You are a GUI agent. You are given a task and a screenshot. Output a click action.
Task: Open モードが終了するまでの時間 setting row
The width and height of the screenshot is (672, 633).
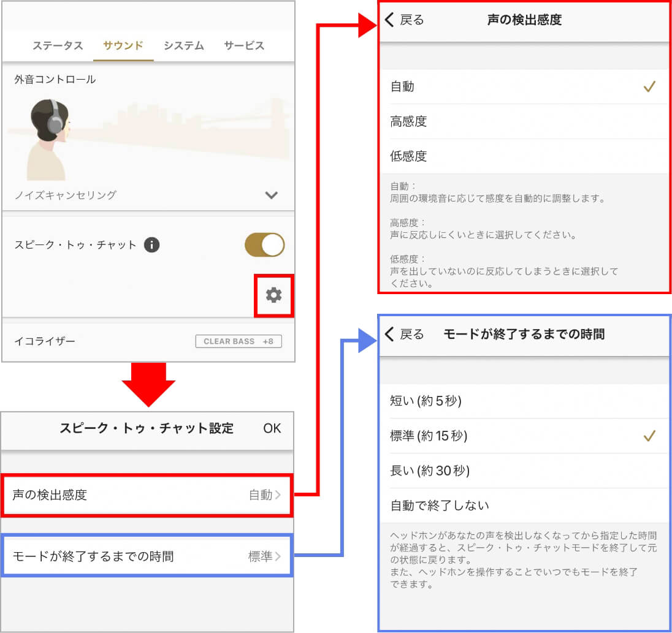pyautogui.click(x=147, y=556)
